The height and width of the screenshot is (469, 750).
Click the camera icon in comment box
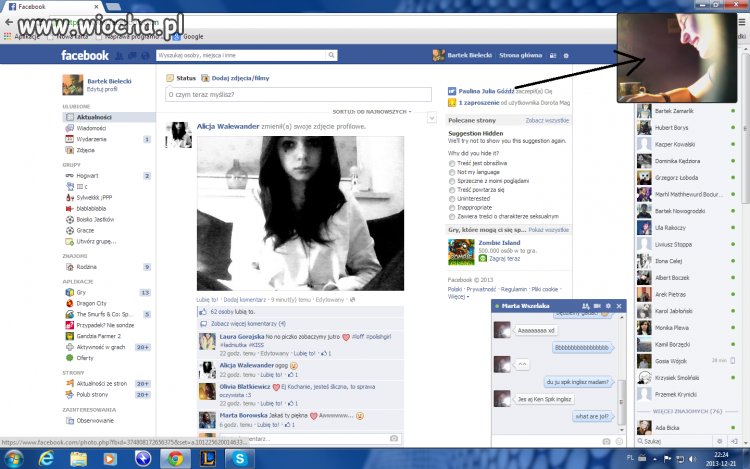point(394,438)
